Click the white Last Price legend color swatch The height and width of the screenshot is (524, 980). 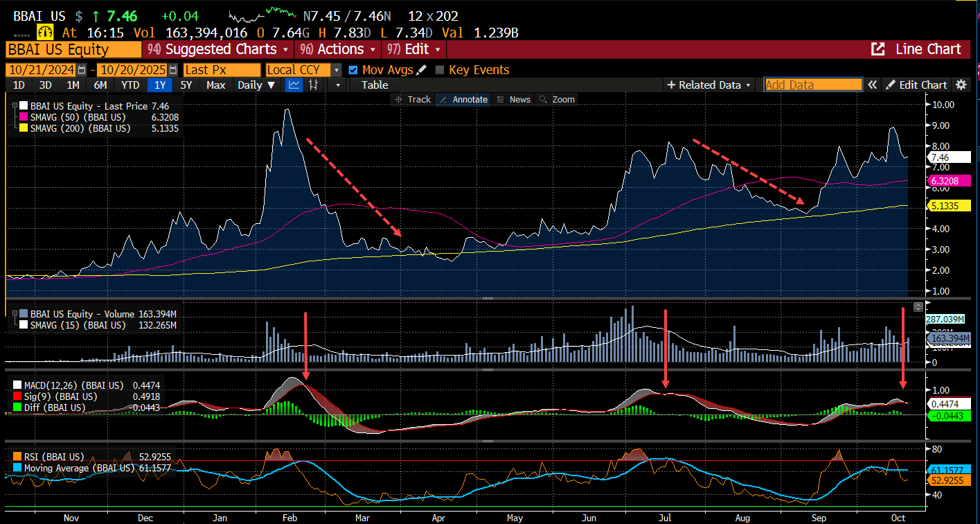pos(23,106)
